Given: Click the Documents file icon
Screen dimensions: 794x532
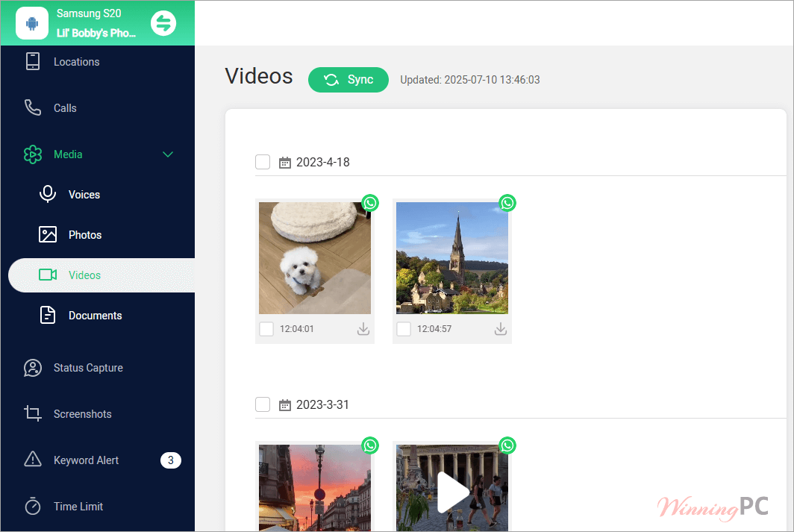Looking at the screenshot, I should [48, 316].
